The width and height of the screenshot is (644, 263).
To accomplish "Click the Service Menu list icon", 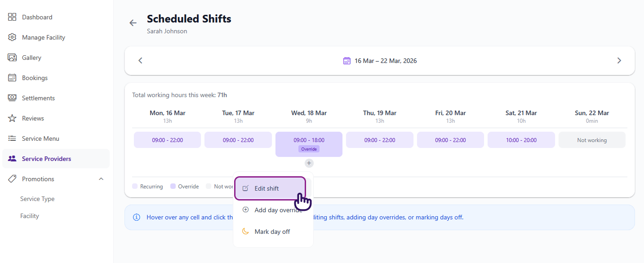I will click(x=12, y=138).
